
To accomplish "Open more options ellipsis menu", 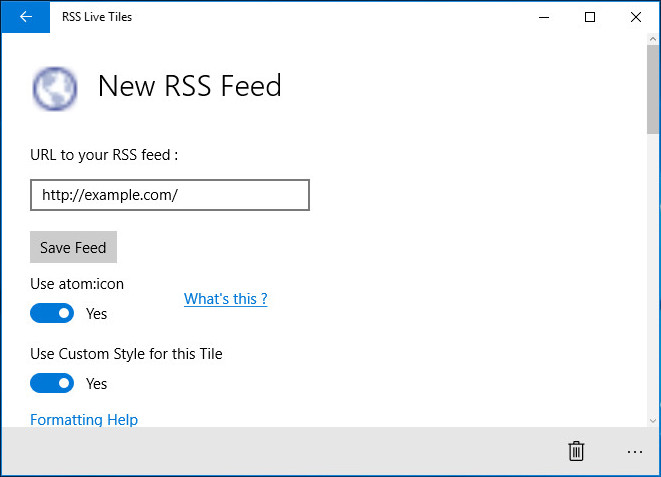I will tap(634, 452).
